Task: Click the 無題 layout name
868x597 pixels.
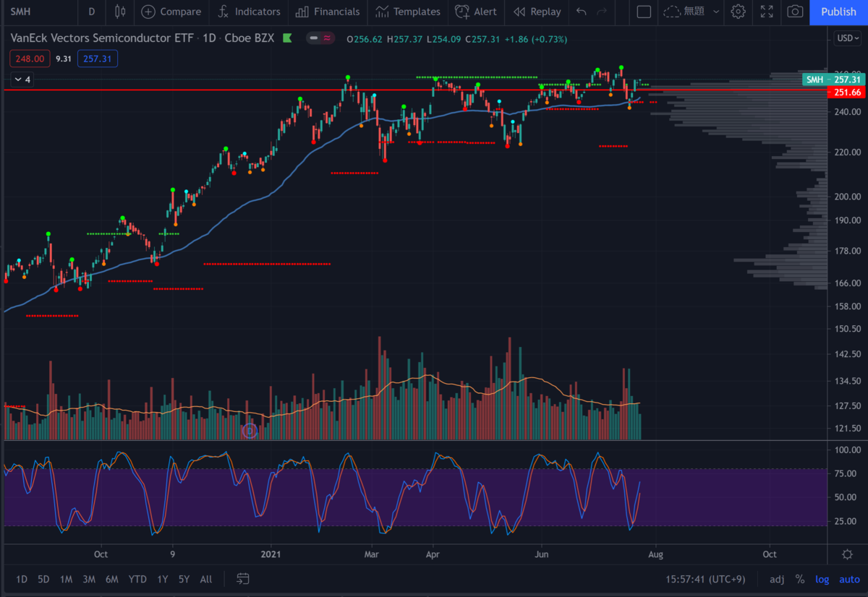Action: tap(694, 12)
